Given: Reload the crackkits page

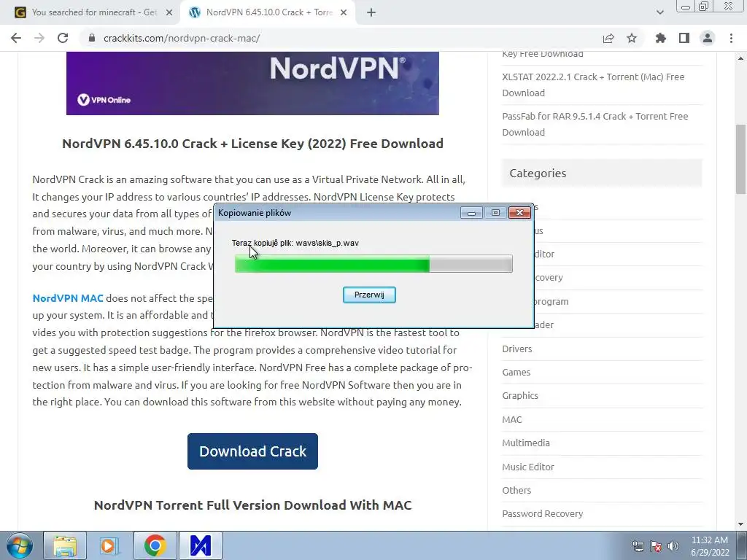Looking at the screenshot, I should click(x=63, y=38).
